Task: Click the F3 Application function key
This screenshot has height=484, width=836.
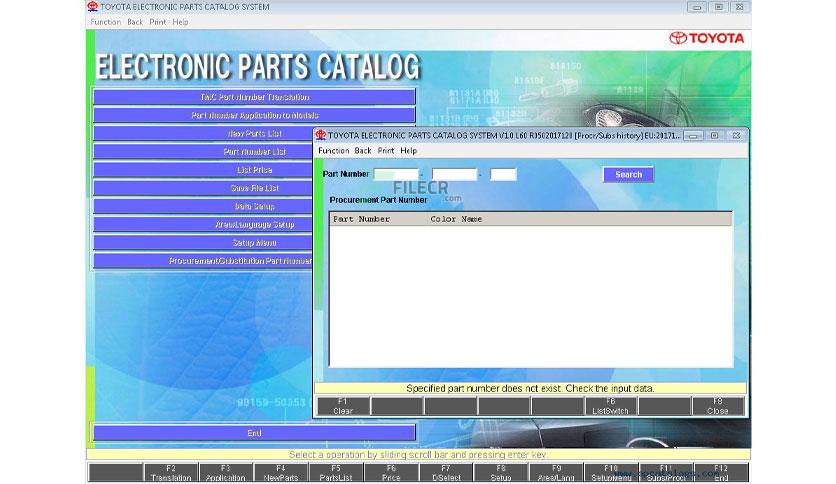Action: (226, 473)
